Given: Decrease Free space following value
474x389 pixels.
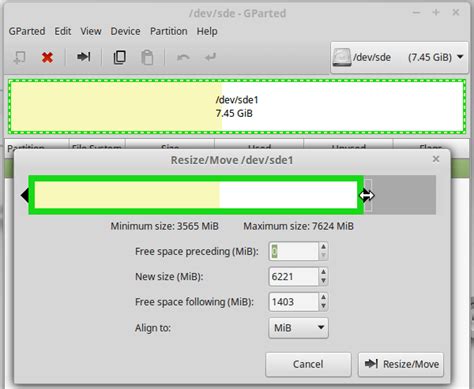Looking at the screenshot, I should click(x=323, y=306).
